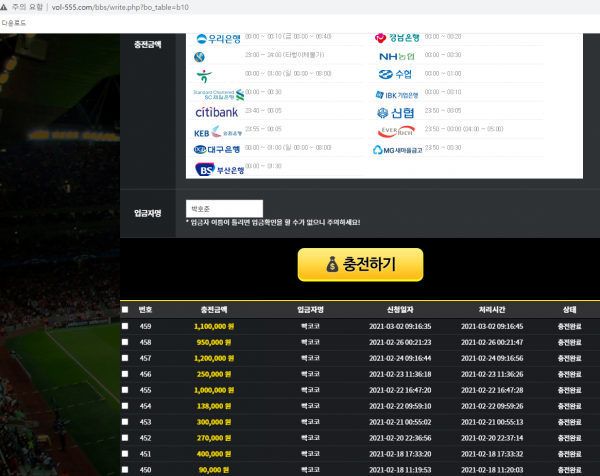Screen dimensions: 600x476
Task: Click the 90,000 원 amount
Action: click(x=214, y=470)
